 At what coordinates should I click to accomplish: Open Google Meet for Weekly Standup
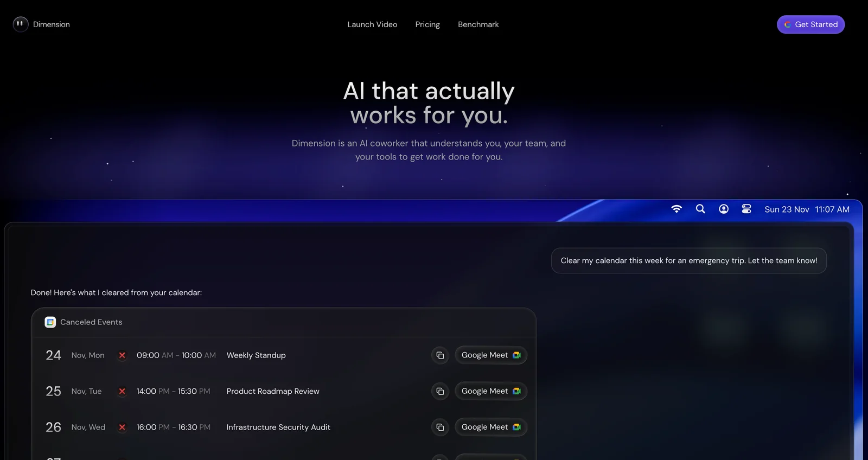[x=490, y=355]
